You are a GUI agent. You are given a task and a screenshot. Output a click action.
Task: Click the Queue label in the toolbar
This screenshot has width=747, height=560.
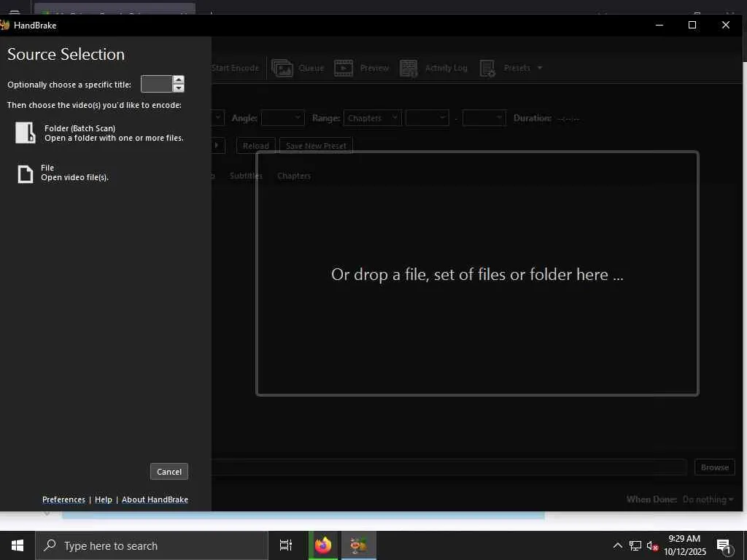coord(311,68)
